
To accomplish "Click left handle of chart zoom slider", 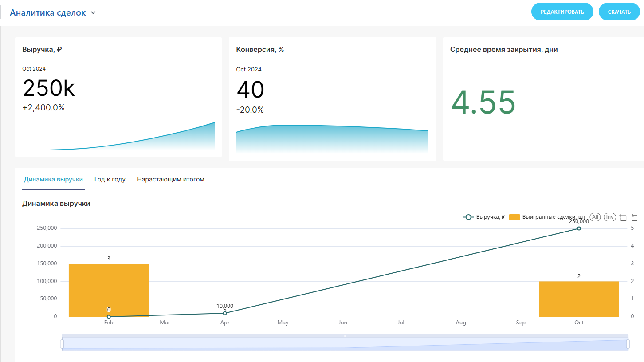I will (x=62, y=344).
